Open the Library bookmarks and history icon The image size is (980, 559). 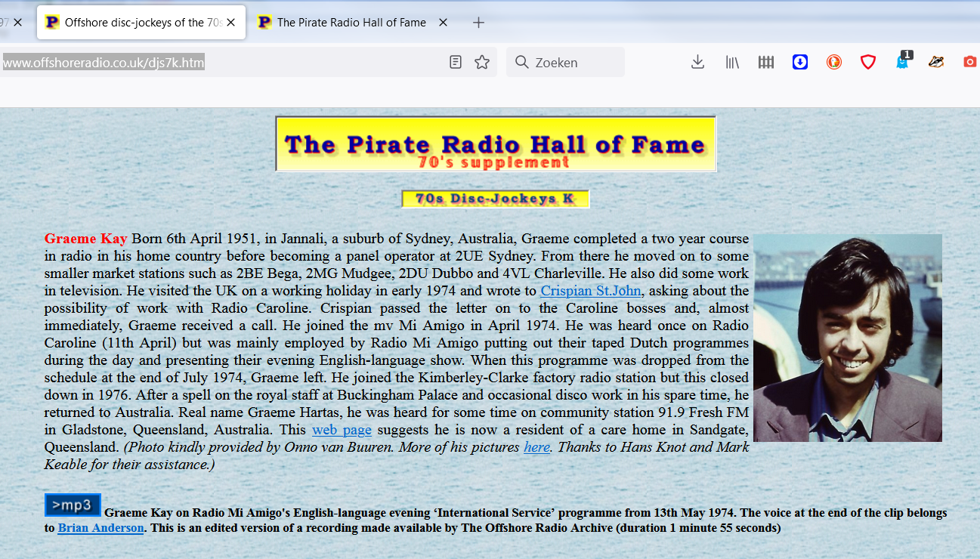[732, 62]
